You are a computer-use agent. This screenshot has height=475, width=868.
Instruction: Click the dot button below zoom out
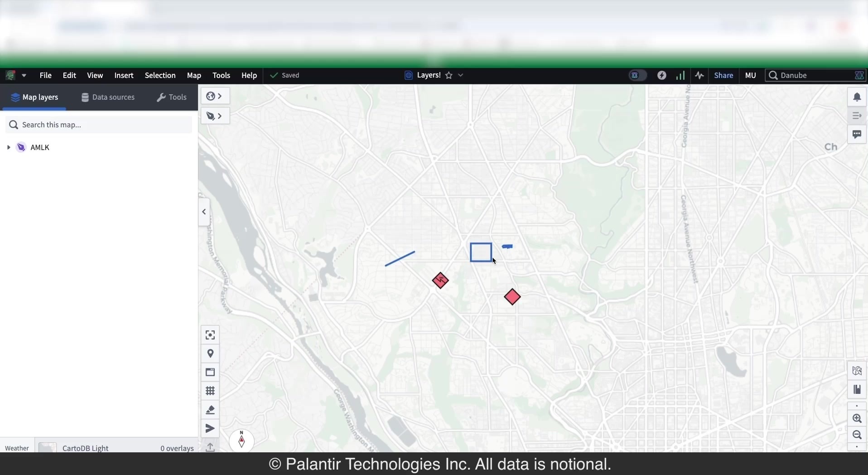click(857, 447)
